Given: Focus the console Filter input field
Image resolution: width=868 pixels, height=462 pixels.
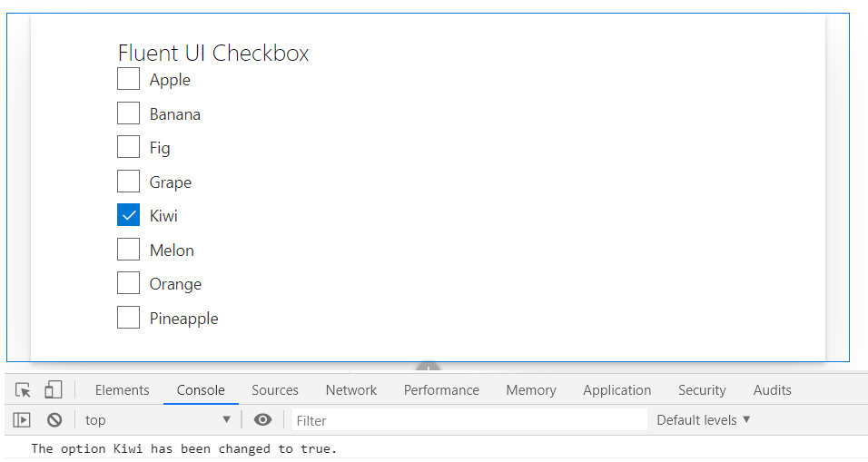Looking at the screenshot, I should pyautogui.click(x=468, y=420).
